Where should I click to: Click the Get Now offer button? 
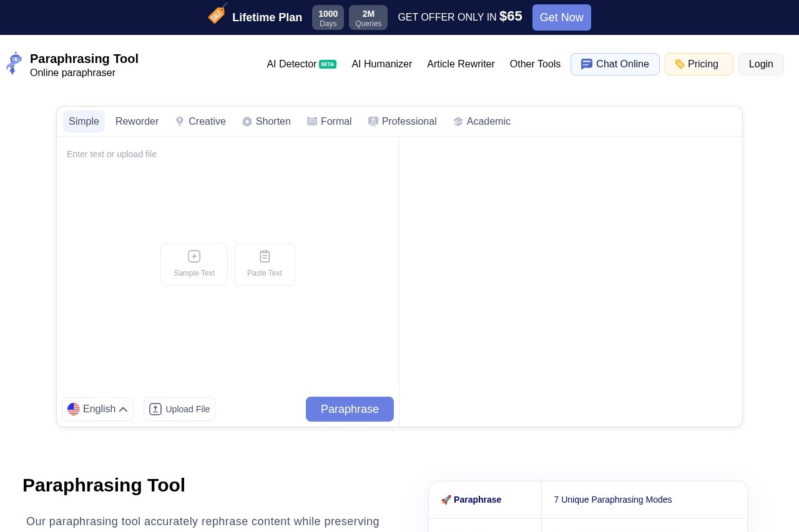click(561, 17)
